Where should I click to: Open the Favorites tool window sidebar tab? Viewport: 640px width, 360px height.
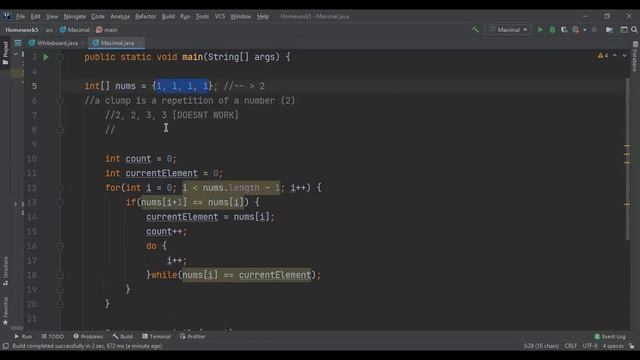(x=5, y=311)
